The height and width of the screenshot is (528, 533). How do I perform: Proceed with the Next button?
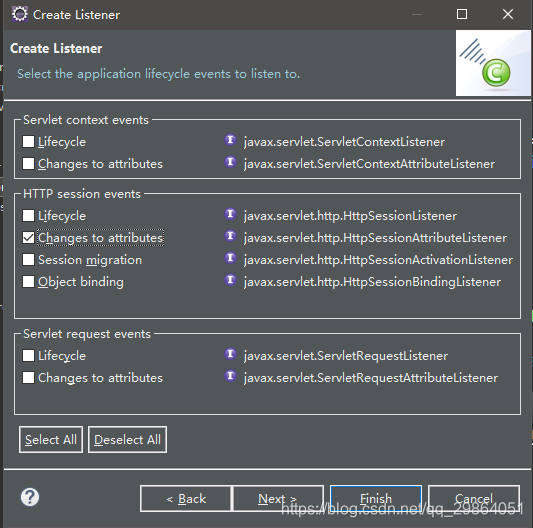coord(278,499)
